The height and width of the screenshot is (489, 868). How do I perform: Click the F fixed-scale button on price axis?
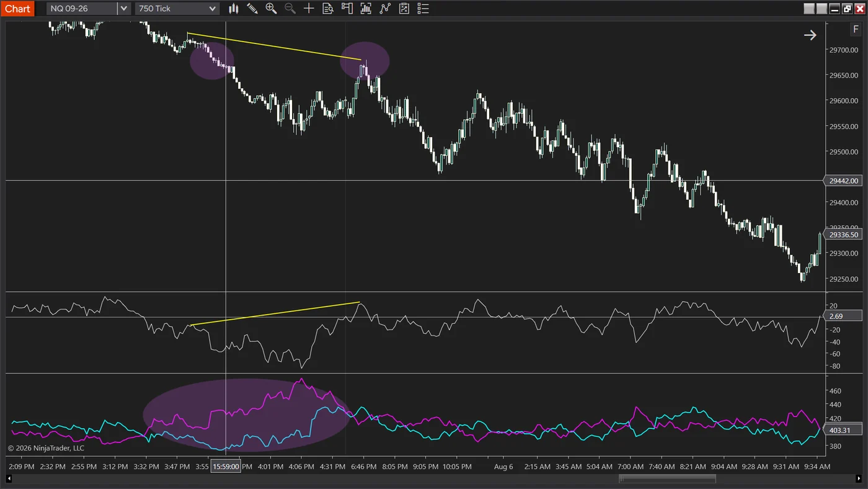pos(856,30)
